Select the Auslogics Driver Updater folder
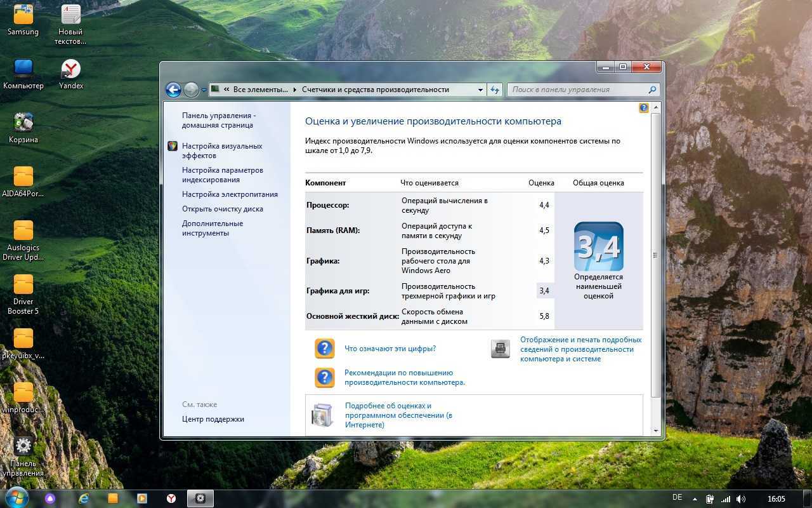The height and width of the screenshot is (508, 812). tap(23, 240)
